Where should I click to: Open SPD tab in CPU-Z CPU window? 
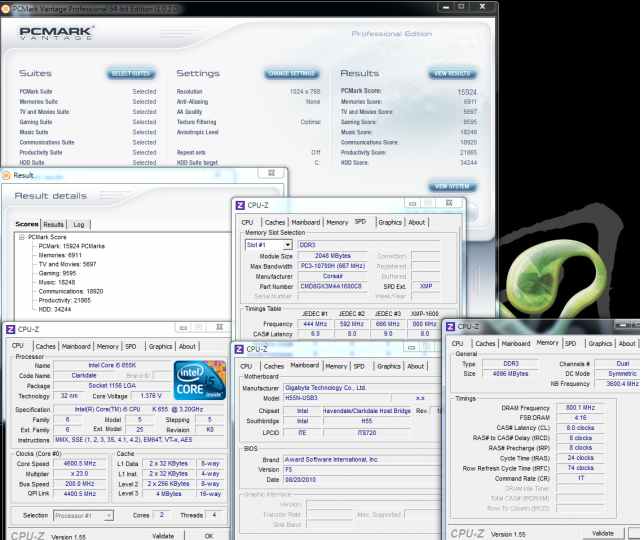[x=130, y=346]
